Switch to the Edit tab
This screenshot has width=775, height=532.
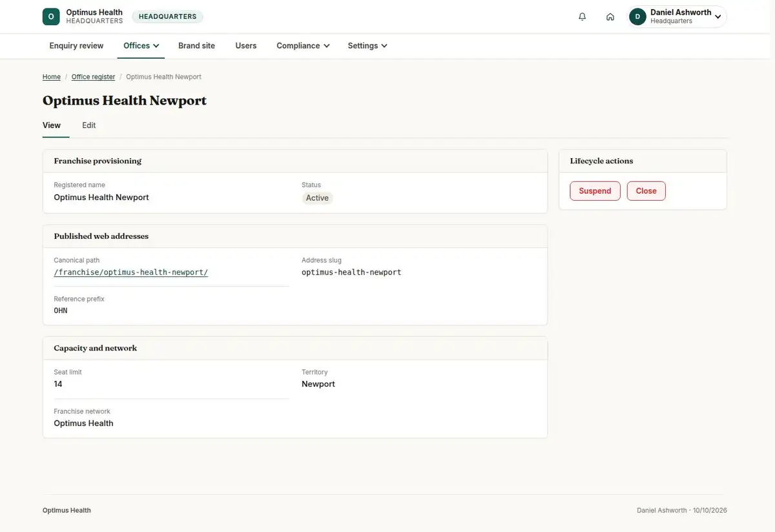(x=89, y=125)
